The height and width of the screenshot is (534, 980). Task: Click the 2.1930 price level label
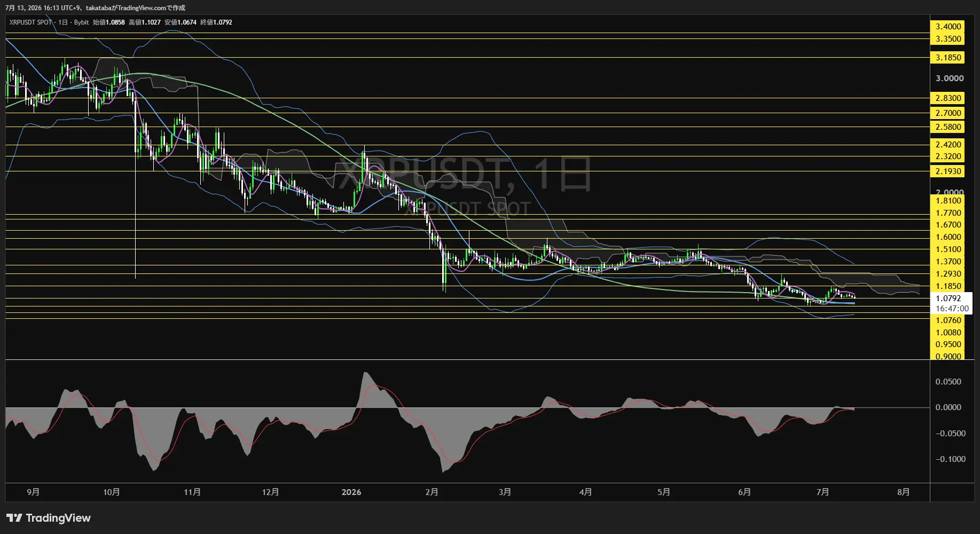(948, 171)
